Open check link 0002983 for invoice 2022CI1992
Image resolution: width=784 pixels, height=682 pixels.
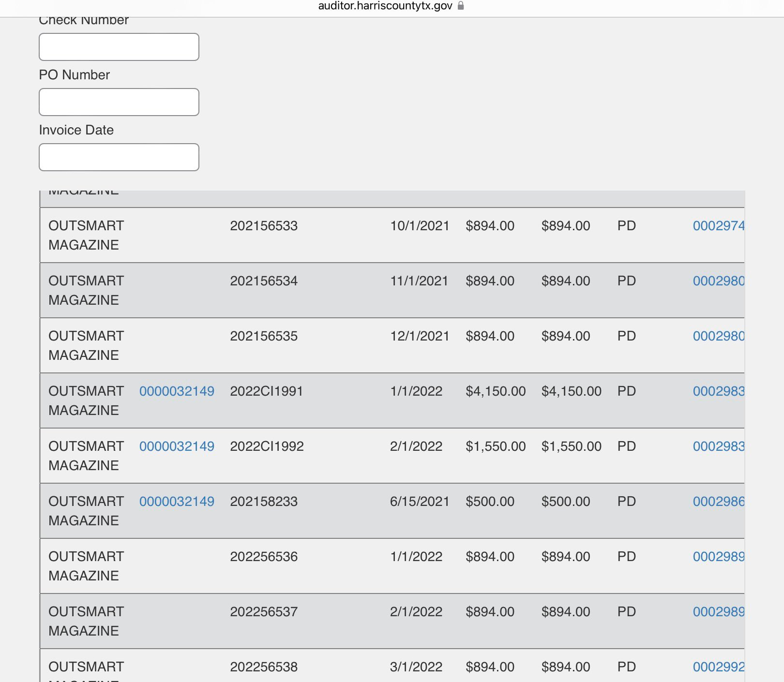[x=719, y=446]
